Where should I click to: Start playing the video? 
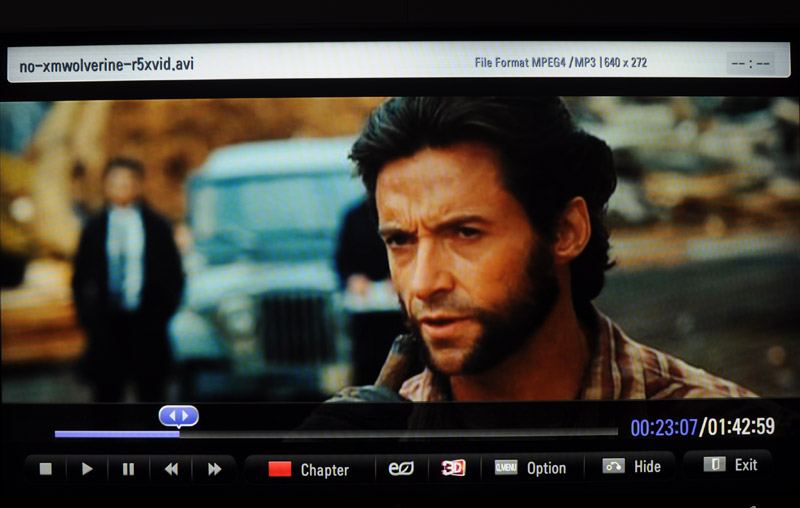click(x=87, y=469)
